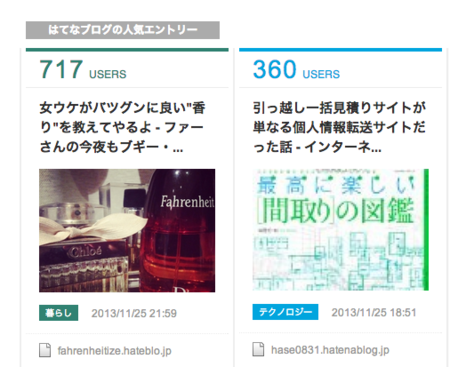This screenshot has height=367, width=450.
Task: Open the 717 USERS bookmark count
Action: 83,70
